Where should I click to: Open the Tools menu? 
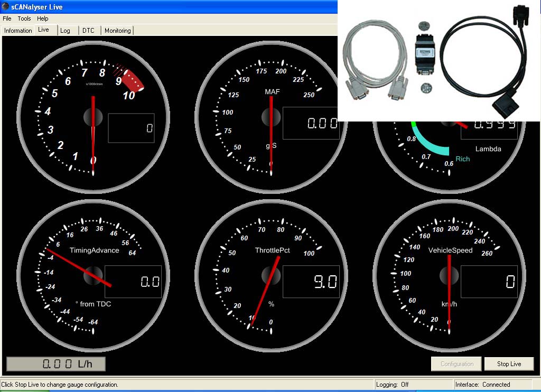point(24,18)
